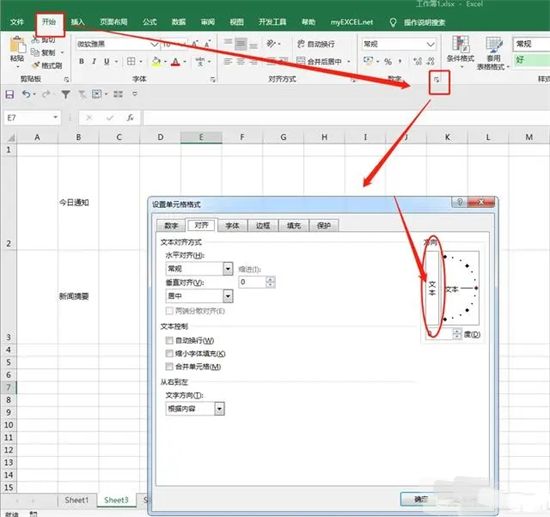Select the Sheet1 worksheet tab
550x517 pixels.
[x=77, y=500]
